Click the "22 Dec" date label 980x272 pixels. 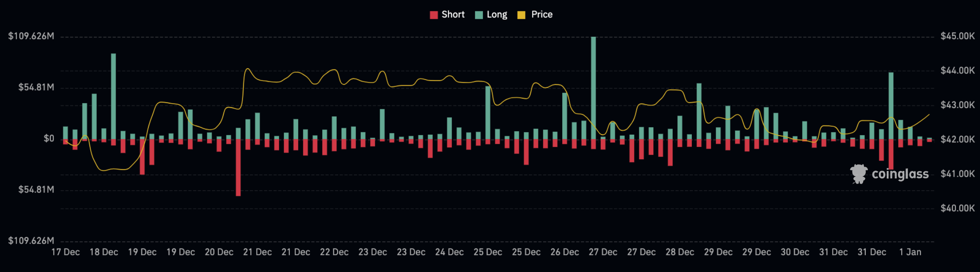click(x=334, y=252)
